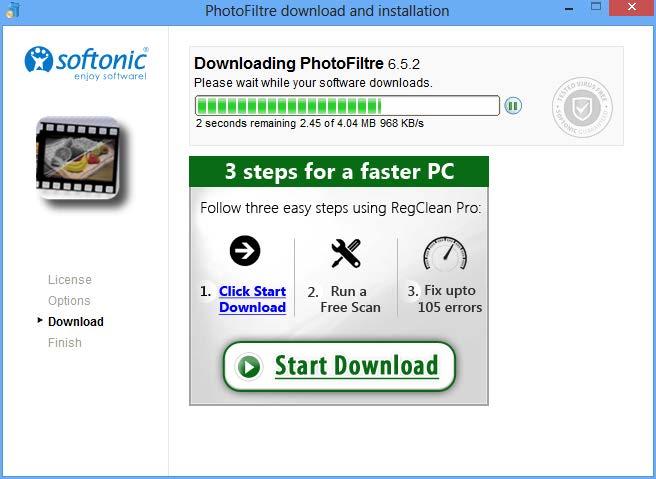Click the black arrow icon in step 1
Image resolution: width=656 pixels, height=479 pixels.
tap(245, 251)
